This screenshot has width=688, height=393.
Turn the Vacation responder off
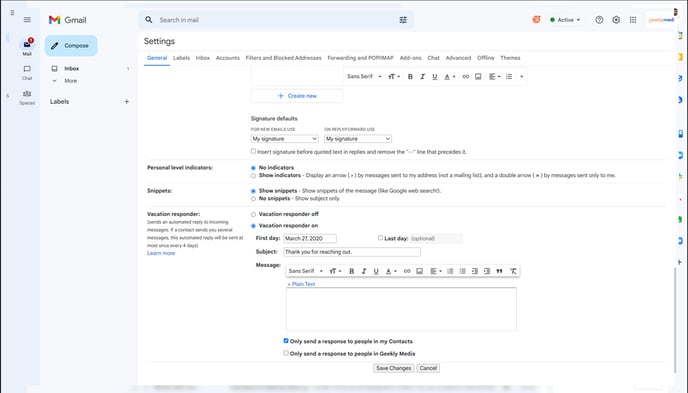coord(253,214)
